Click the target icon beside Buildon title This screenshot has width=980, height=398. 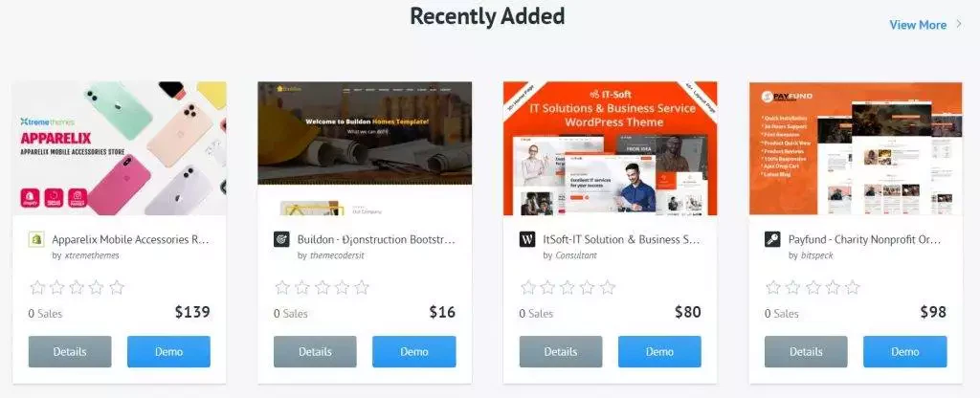(281, 239)
